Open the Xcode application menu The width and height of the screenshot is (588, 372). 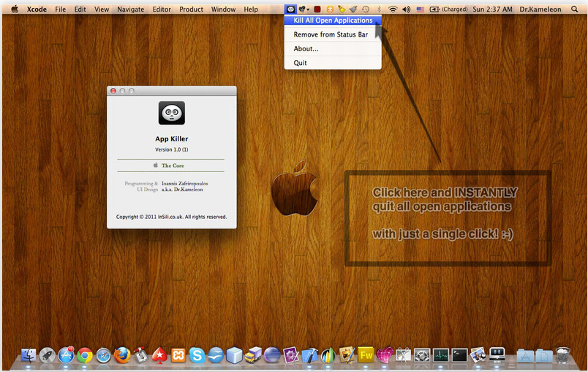coord(37,10)
